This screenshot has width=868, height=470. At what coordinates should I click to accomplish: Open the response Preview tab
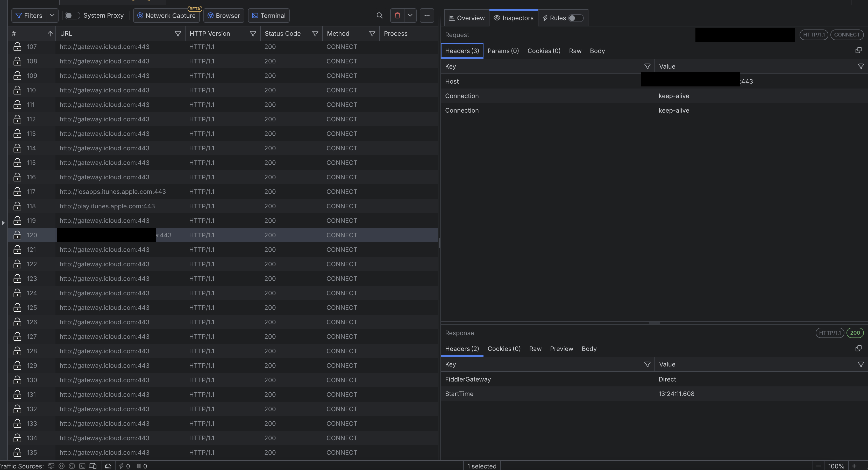(561, 349)
